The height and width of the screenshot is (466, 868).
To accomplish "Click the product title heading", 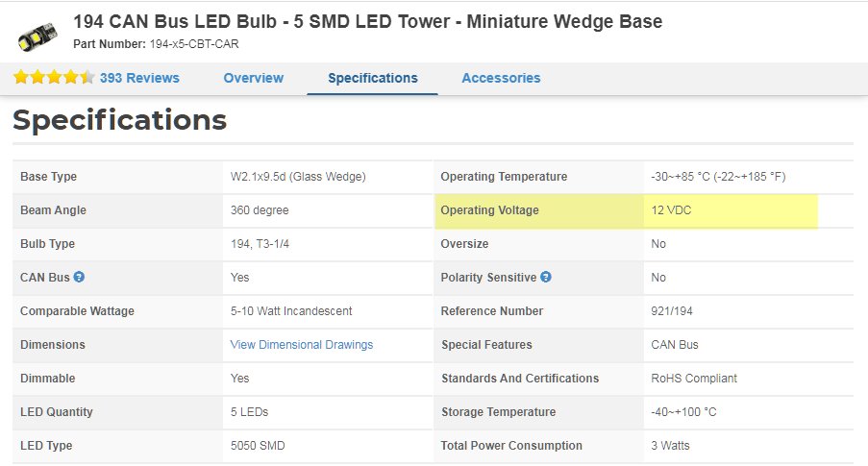I will [367, 21].
